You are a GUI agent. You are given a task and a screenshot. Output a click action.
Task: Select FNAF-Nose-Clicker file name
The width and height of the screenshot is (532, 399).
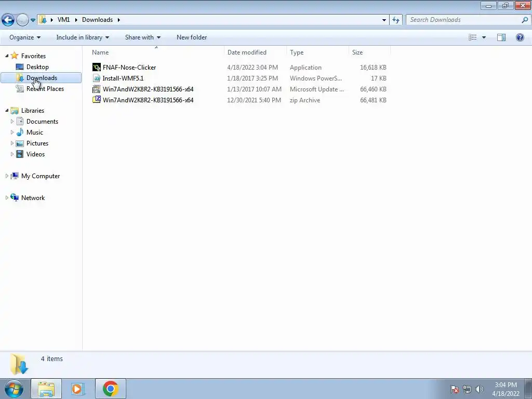coord(129,67)
